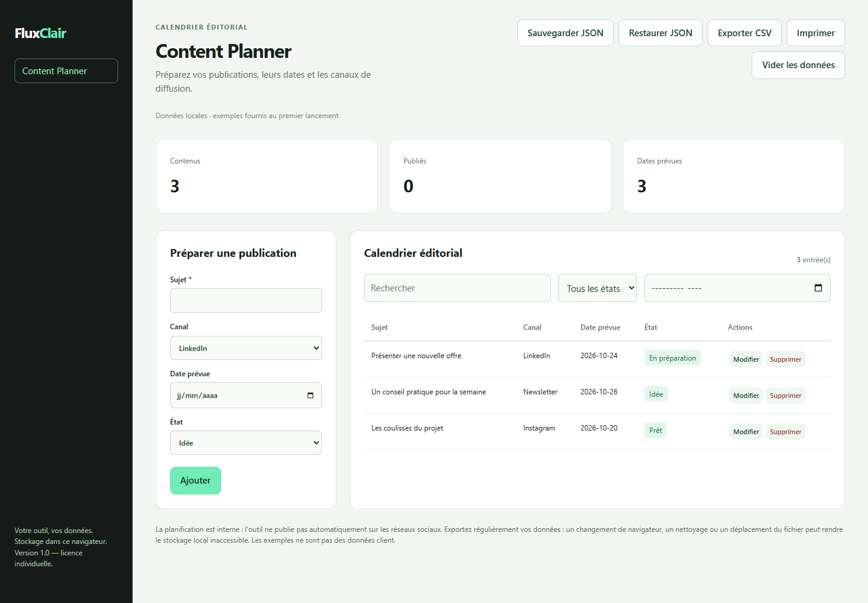Click the Imprimer button
The height and width of the screenshot is (603, 868).
coord(816,33)
